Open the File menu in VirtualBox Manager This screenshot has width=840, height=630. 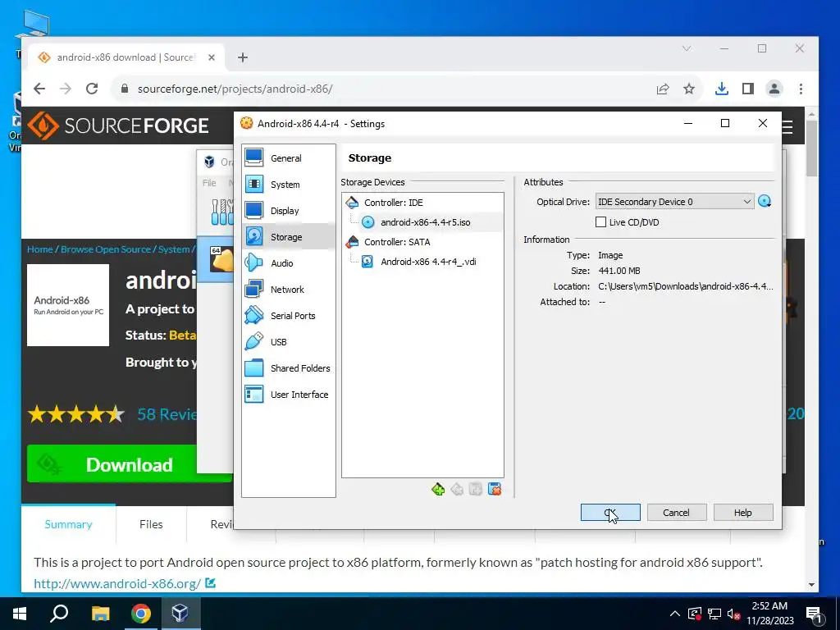tap(209, 183)
